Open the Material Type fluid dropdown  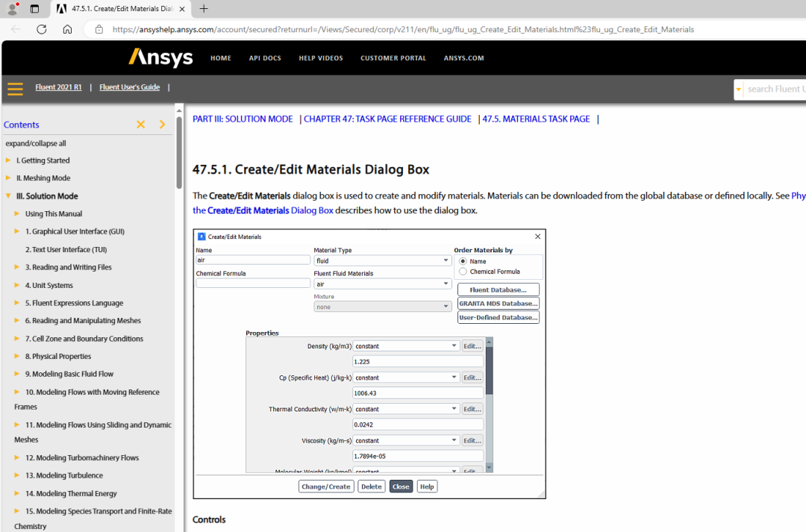382,260
